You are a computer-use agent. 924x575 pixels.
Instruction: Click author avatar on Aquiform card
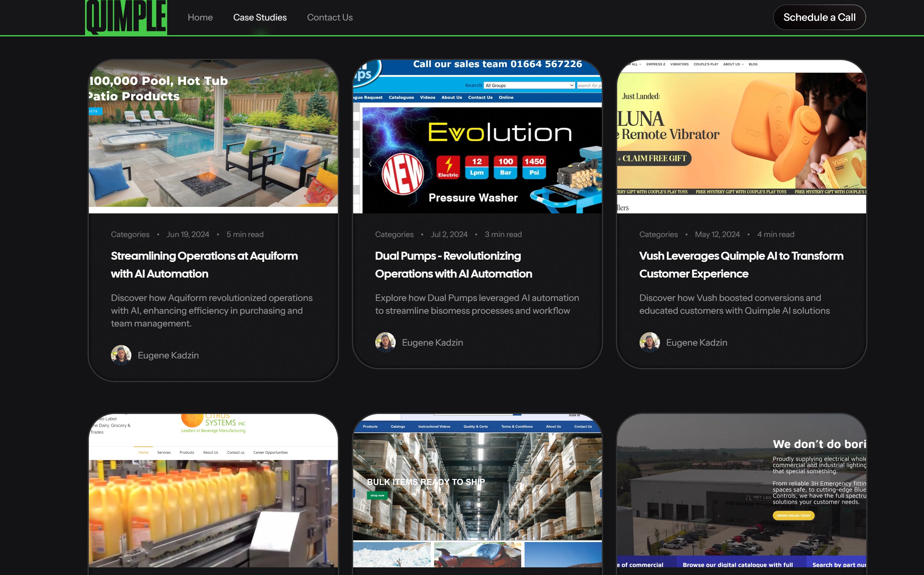click(x=121, y=355)
